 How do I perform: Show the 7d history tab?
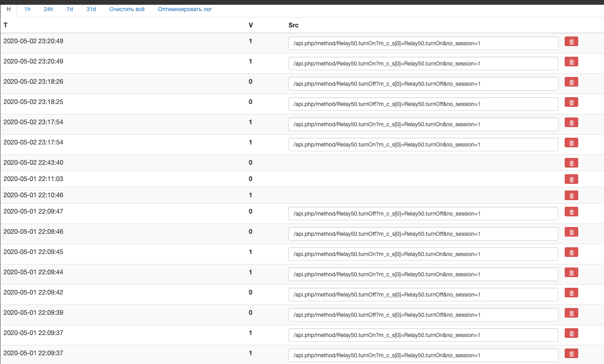coord(70,9)
